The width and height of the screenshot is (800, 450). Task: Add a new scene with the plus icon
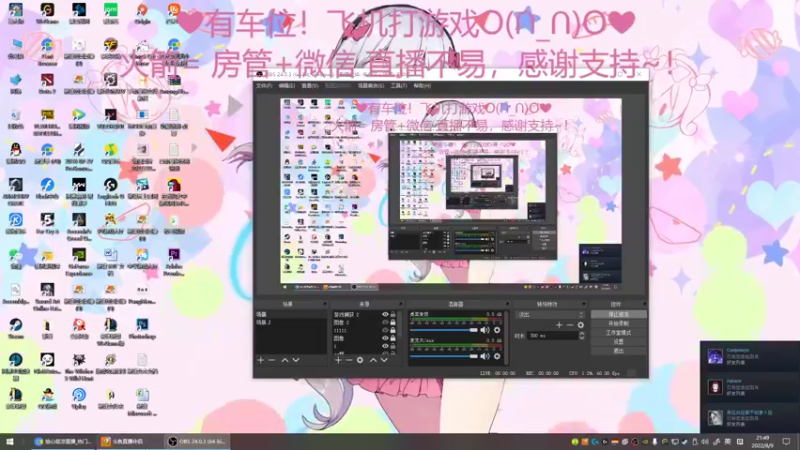(x=261, y=360)
